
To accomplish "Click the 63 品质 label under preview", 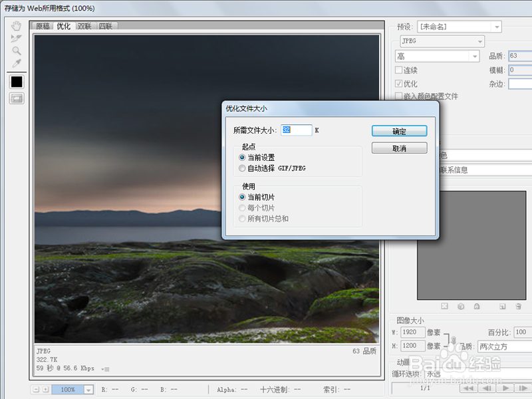I will [x=364, y=351].
